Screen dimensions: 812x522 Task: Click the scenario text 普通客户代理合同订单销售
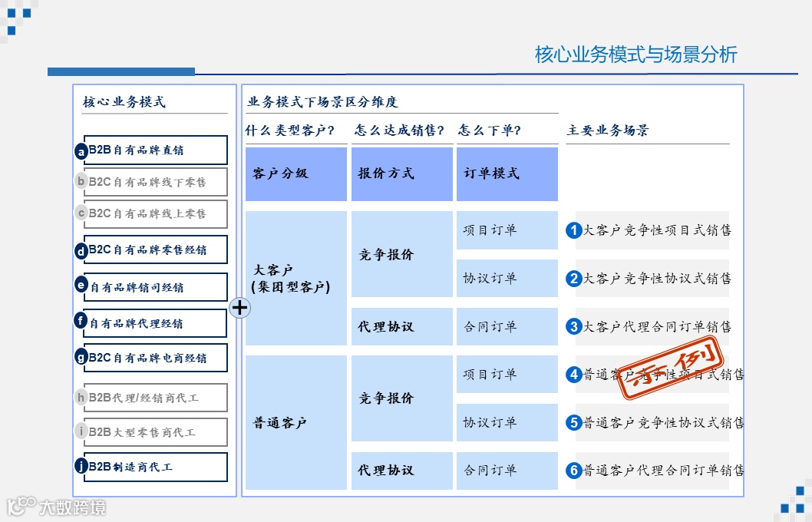664,471
